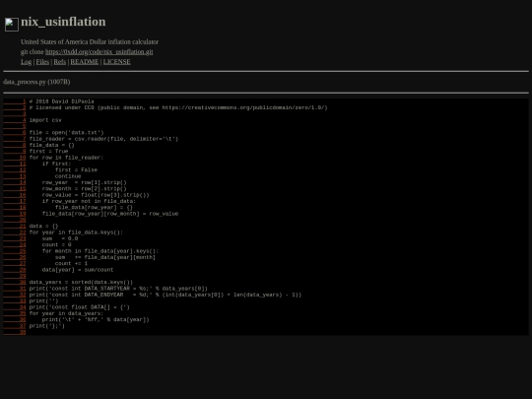The image size is (532, 399).
Task: Click the 'continue' statement line
Action: point(68,176)
